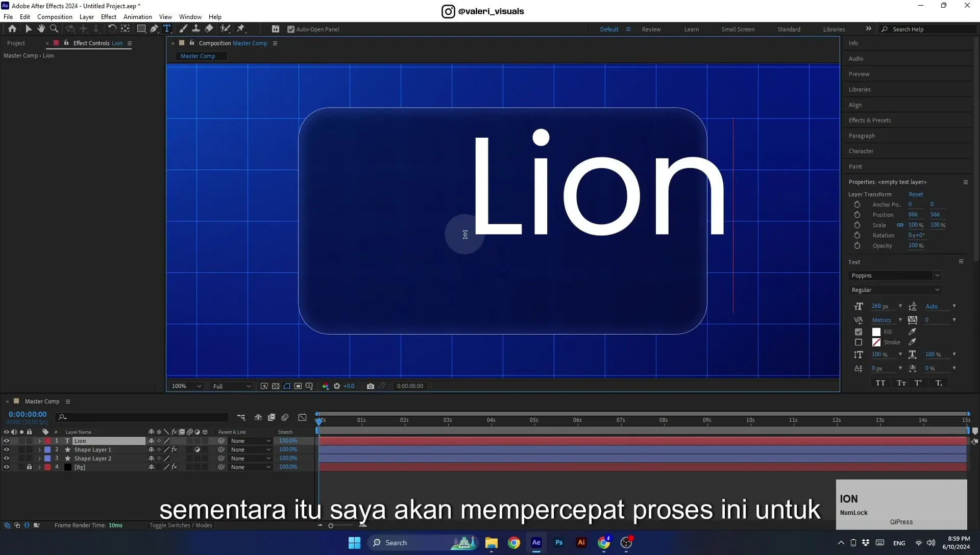Toggle constrain proportions link for Scale
Viewport: 980px width, 555px height.
click(x=900, y=225)
